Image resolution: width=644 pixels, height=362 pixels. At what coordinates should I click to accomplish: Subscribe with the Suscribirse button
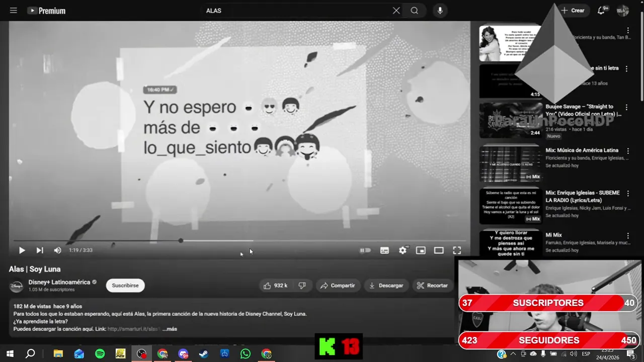click(125, 286)
